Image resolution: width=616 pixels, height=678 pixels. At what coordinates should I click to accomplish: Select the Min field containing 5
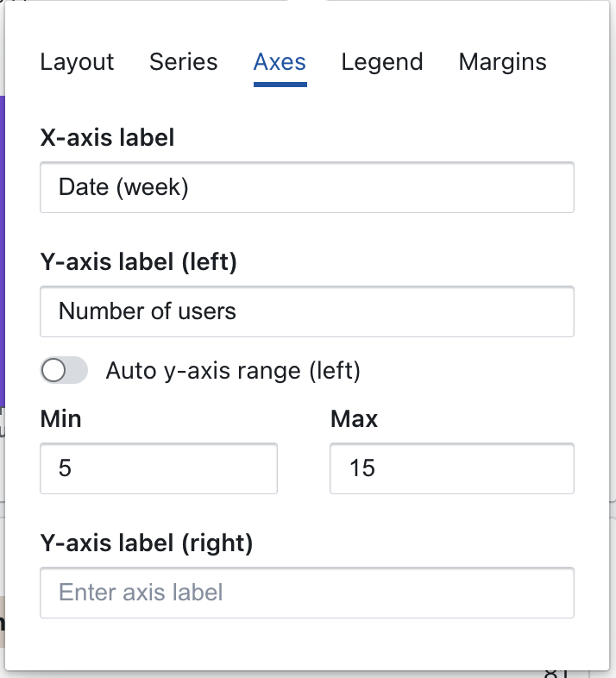click(159, 468)
